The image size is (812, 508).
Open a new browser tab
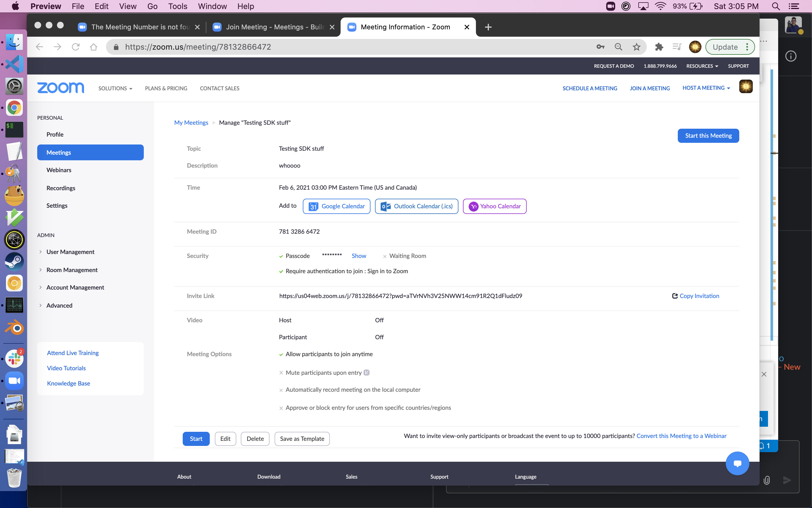click(488, 27)
